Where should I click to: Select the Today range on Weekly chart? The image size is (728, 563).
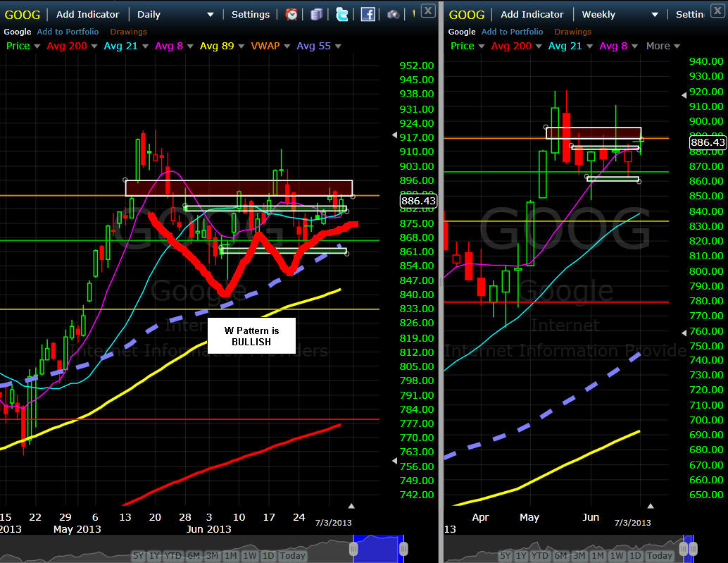(659, 555)
